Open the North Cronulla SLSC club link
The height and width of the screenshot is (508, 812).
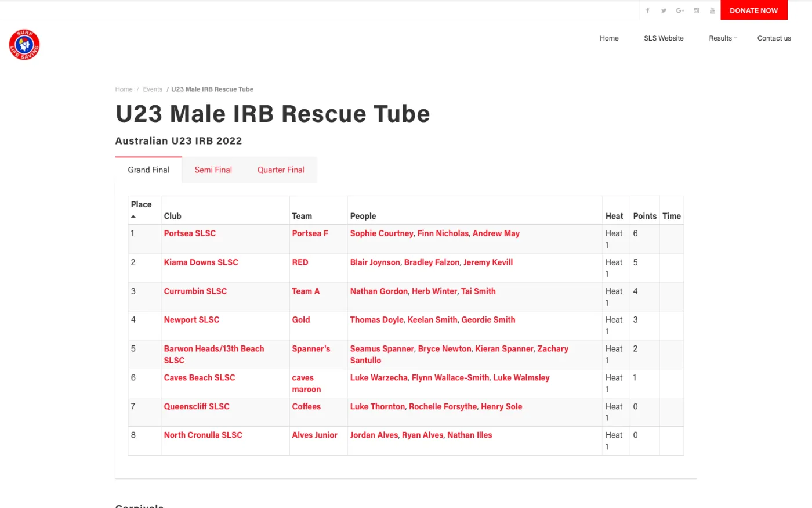(203, 435)
